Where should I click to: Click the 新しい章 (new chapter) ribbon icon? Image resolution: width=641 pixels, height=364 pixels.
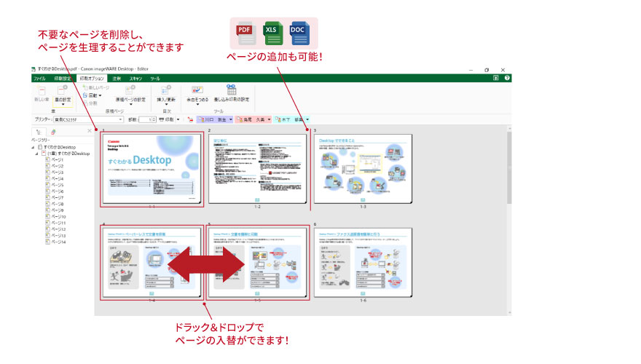pyautogui.click(x=42, y=91)
